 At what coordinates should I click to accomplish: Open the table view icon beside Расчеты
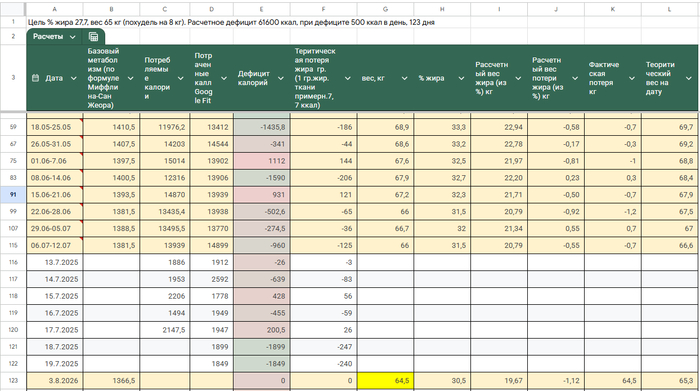93,37
